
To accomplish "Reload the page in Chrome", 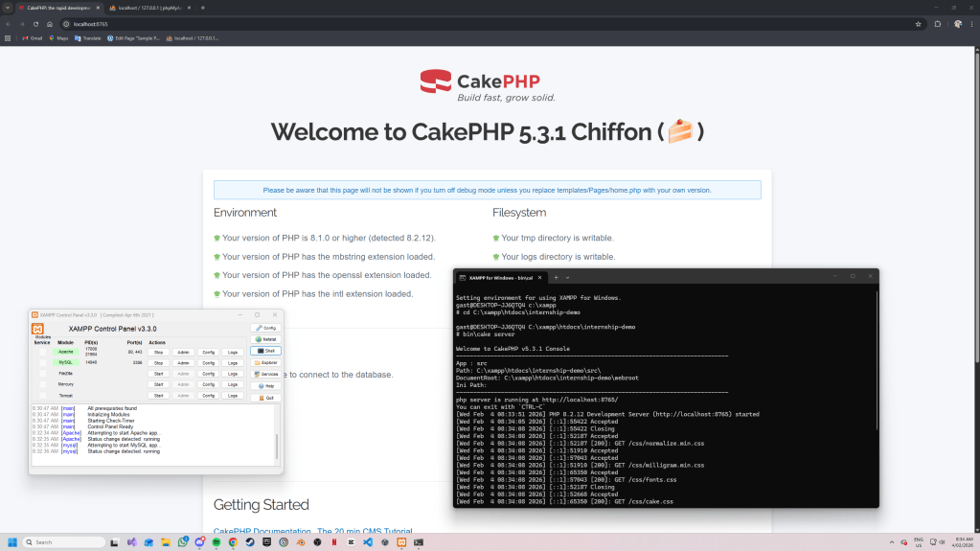I will tap(36, 23).
